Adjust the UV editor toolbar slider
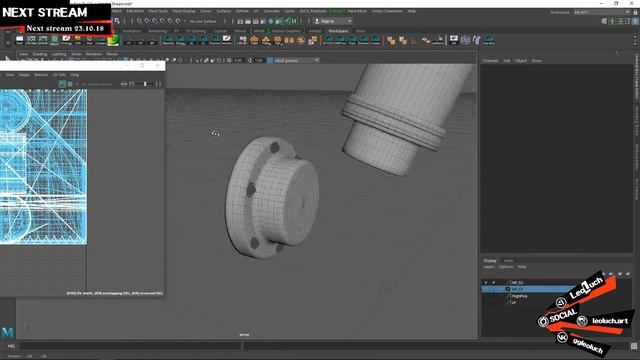The height and width of the screenshot is (360, 640). click(x=145, y=84)
